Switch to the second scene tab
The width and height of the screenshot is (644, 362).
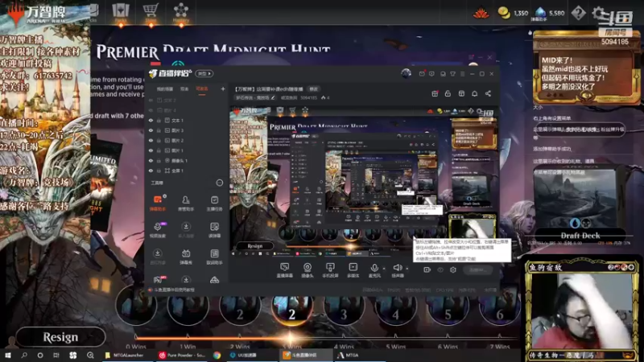click(184, 89)
